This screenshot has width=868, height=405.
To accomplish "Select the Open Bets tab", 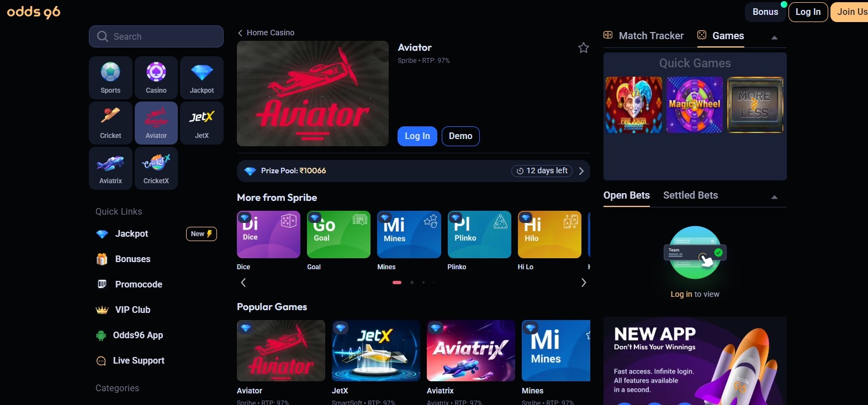I will [627, 195].
